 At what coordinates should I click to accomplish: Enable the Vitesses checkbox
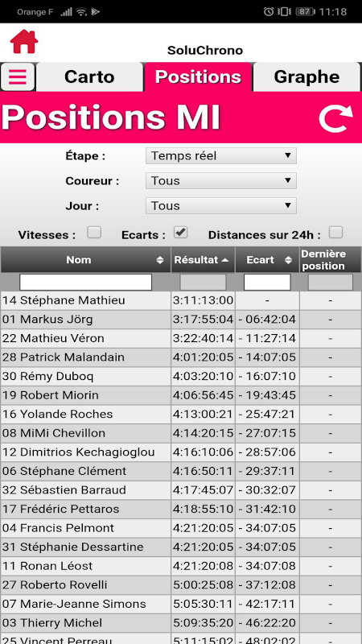point(94,233)
